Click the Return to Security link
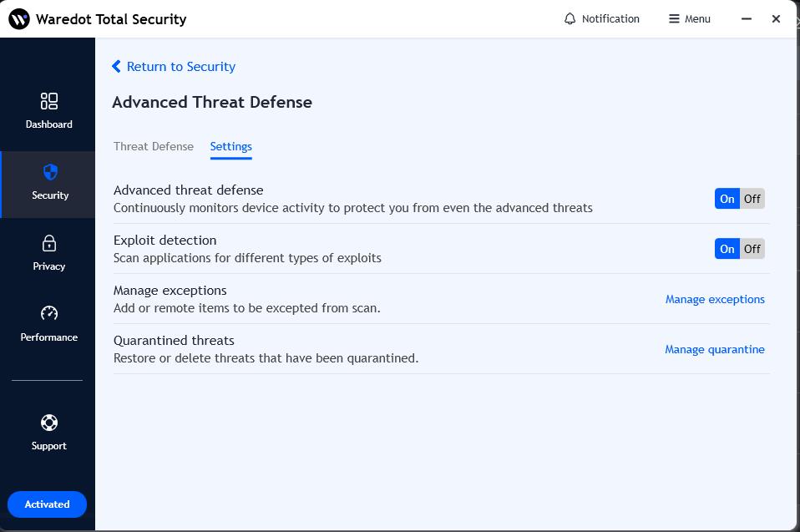 click(x=181, y=67)
